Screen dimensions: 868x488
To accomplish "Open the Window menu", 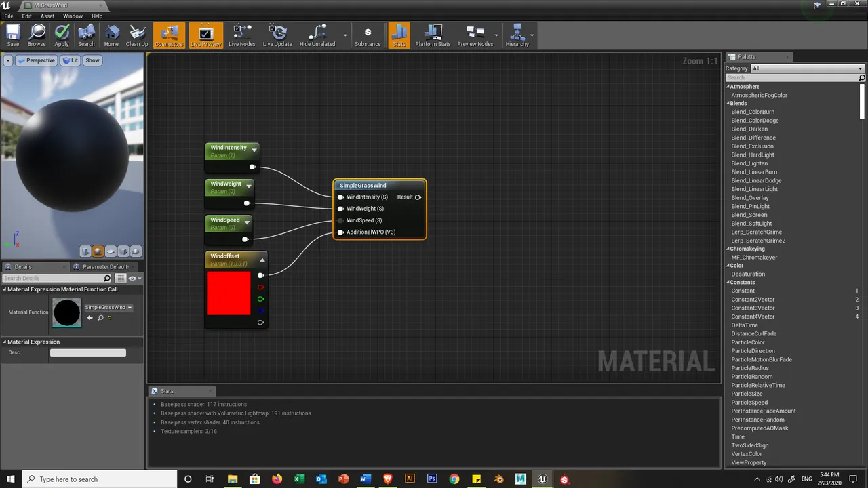I will pos(73,16).
